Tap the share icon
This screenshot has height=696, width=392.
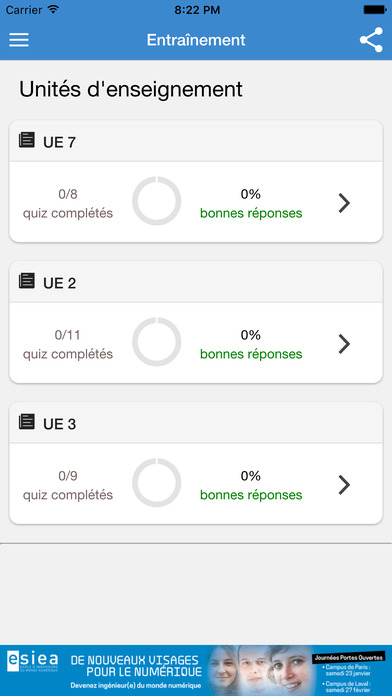371,40
